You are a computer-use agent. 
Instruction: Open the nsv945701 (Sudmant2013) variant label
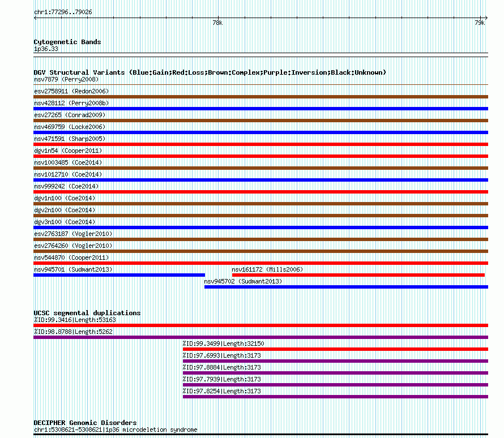point(73,269)
